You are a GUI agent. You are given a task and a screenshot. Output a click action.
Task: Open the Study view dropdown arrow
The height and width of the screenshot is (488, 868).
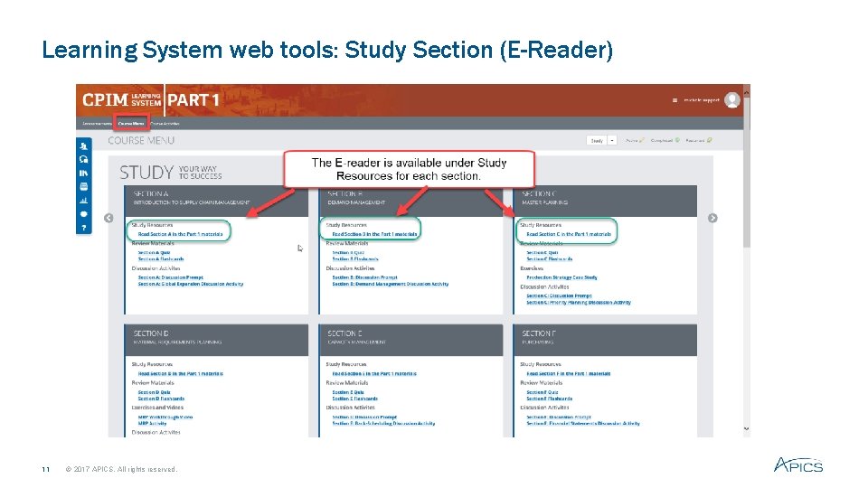[x=612, y=141]
